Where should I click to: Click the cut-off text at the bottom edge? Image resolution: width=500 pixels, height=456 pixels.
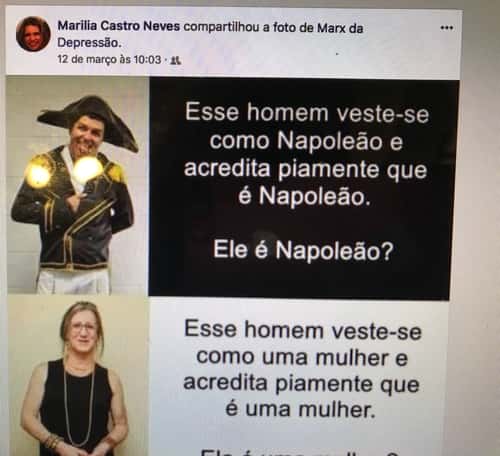tap(300, 453)
